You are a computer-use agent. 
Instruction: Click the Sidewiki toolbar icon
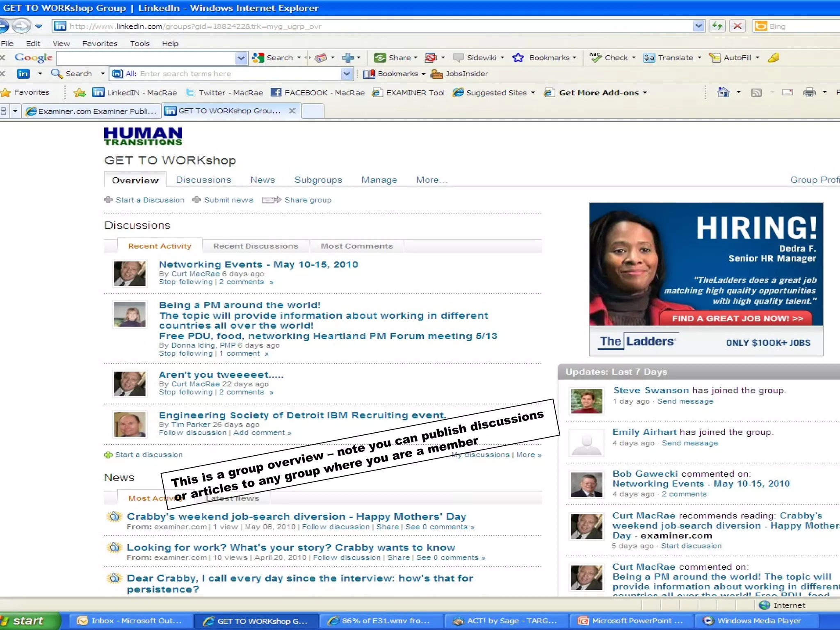(x=458, y=58)
